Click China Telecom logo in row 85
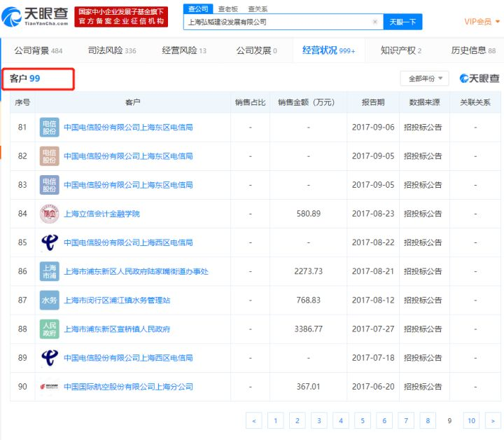The width and height of the screenshot is (504, 440). click(49, 242)
